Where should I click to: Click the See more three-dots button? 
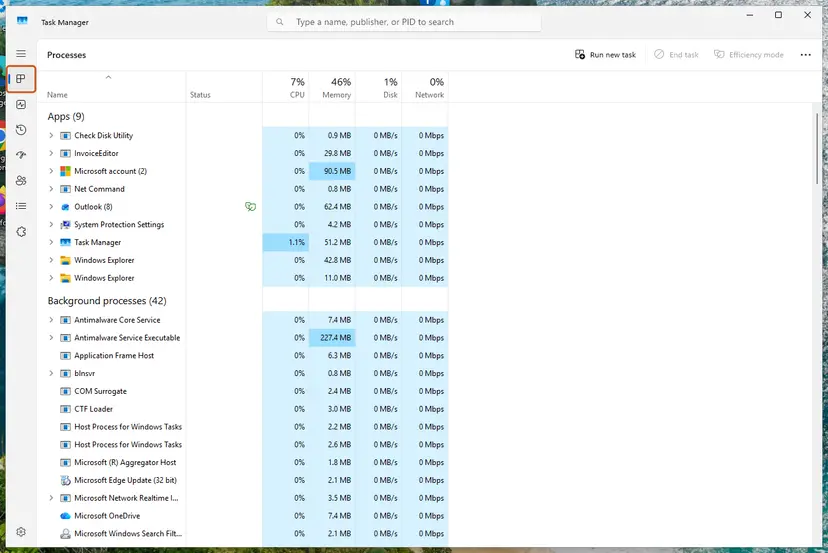805,55
